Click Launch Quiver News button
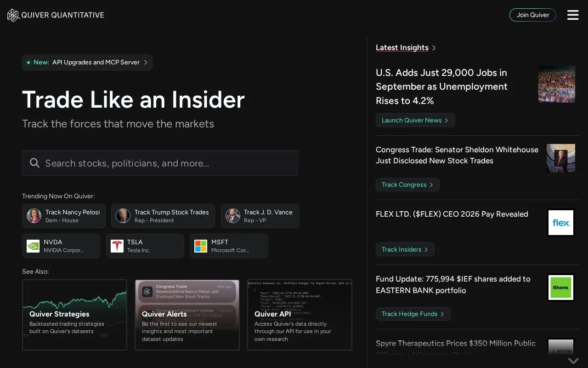Screen dimensions: 588x368 (415, 120)
